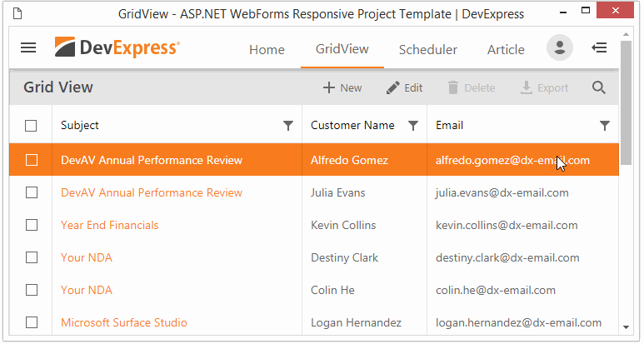This screenshot has width=644, height=344.
Task: Expand the Email column filter
Action: (x=605, y=126)
